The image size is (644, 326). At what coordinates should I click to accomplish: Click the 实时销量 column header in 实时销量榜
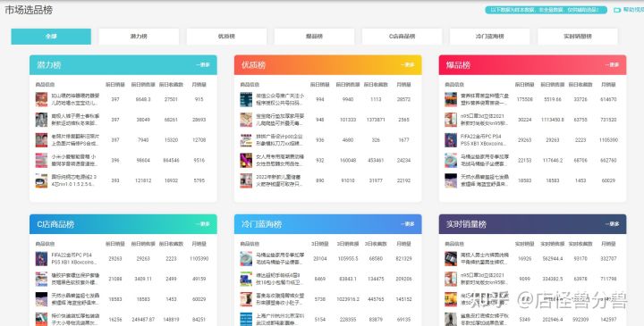coord(524,244)
